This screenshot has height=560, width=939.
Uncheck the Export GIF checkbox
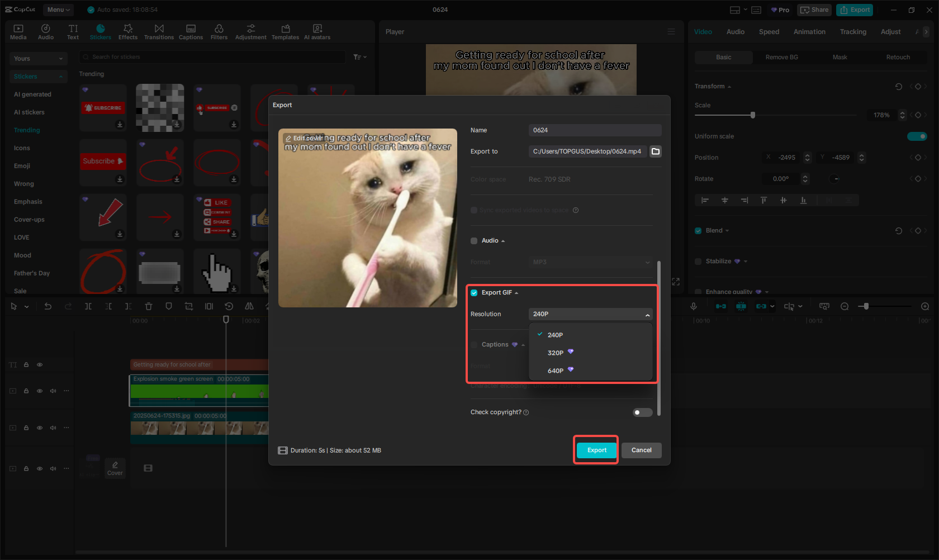coord(474,292)
